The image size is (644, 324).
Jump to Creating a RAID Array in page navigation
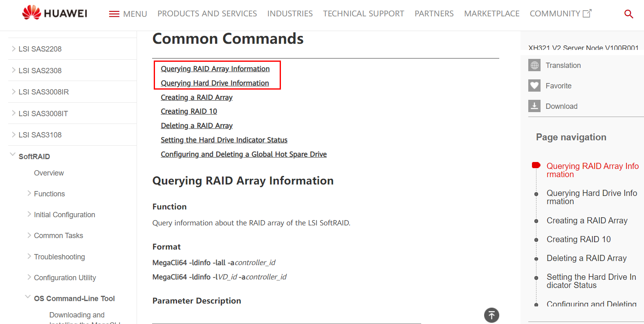[x=587, y=220]
